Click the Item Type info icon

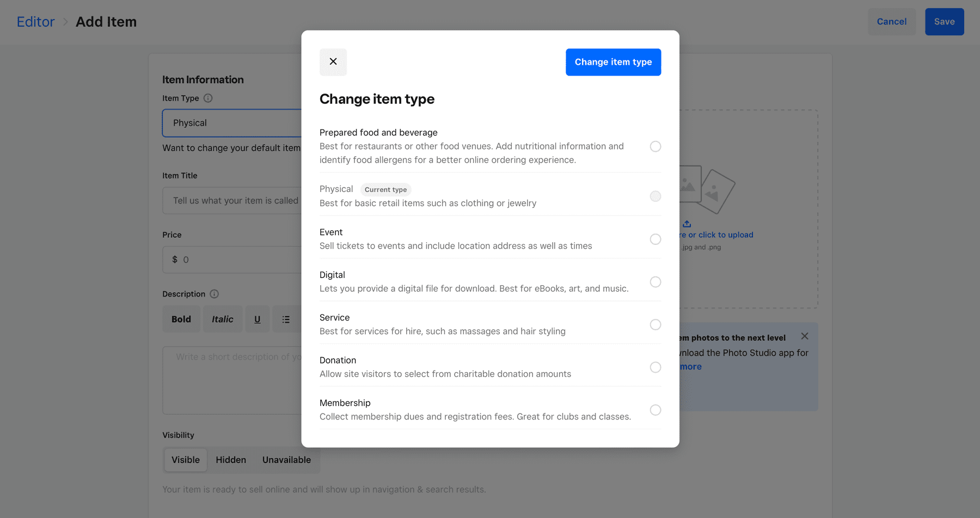pos(208,98)
